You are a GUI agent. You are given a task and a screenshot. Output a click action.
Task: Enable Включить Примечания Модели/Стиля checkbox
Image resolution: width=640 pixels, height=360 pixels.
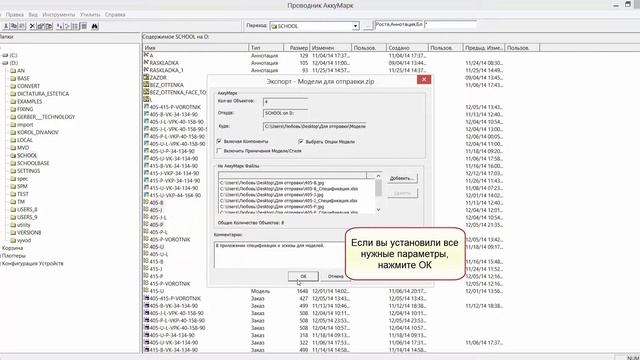pos(219,151)
